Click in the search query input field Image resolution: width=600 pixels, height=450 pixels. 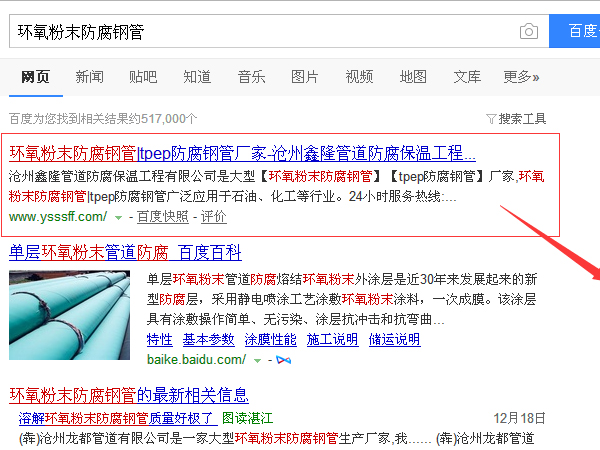260,32
